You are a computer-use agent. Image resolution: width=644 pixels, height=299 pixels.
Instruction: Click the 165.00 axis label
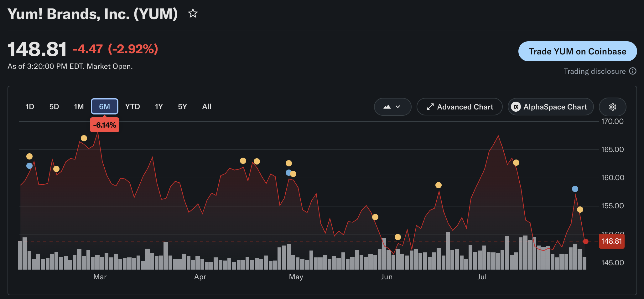612,149
